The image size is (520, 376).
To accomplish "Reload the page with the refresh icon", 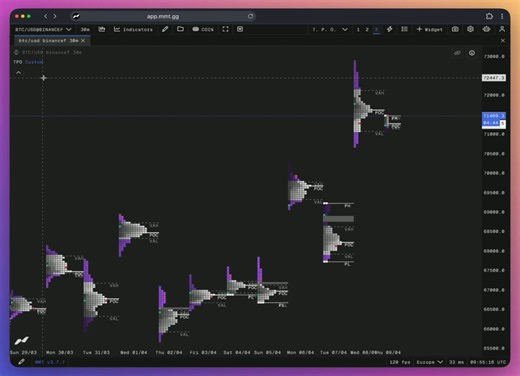I will [250, 16].
